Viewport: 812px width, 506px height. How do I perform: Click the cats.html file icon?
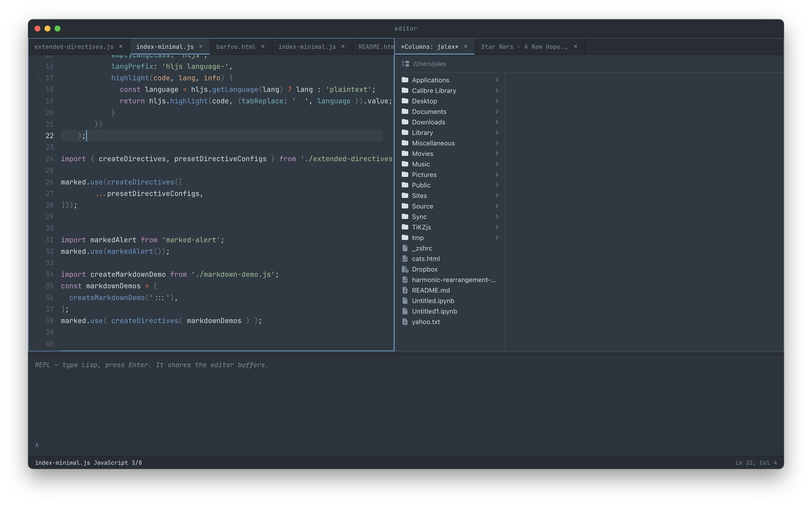click(405, 258)
